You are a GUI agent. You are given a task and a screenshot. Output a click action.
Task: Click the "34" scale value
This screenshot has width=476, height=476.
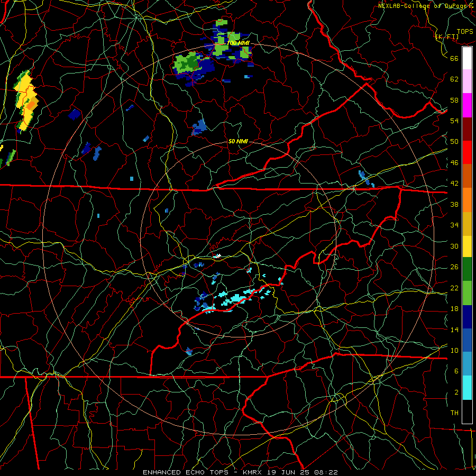click(x=454, y=225)
